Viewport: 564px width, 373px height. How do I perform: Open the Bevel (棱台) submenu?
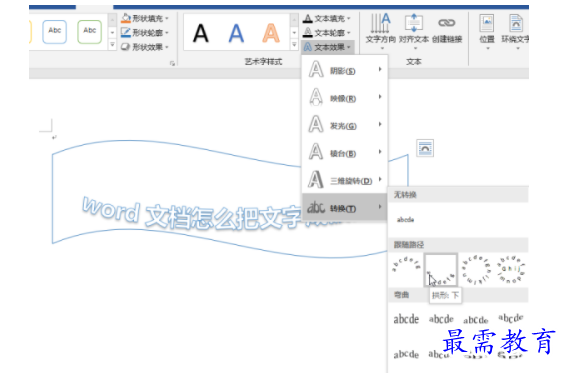pyautogui.click(x=345, y=153)
